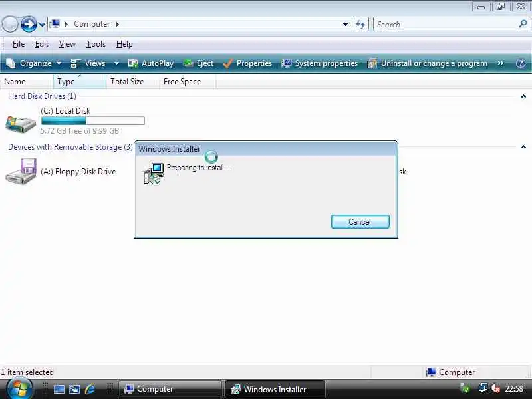This screenshot has width=532, height=399.
Task: Click Switch between windows quick launch icon
Action: click(74, 390)
